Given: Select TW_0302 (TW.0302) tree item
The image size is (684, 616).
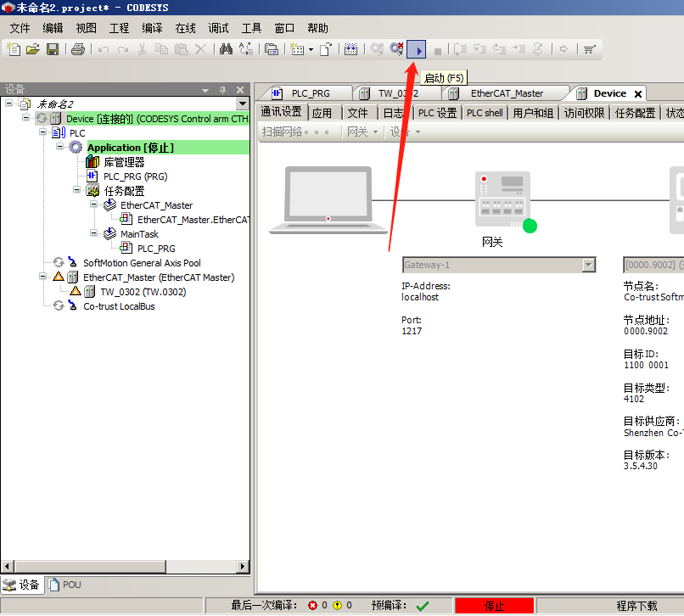Looking at the screenshot, I should (143, 292).
